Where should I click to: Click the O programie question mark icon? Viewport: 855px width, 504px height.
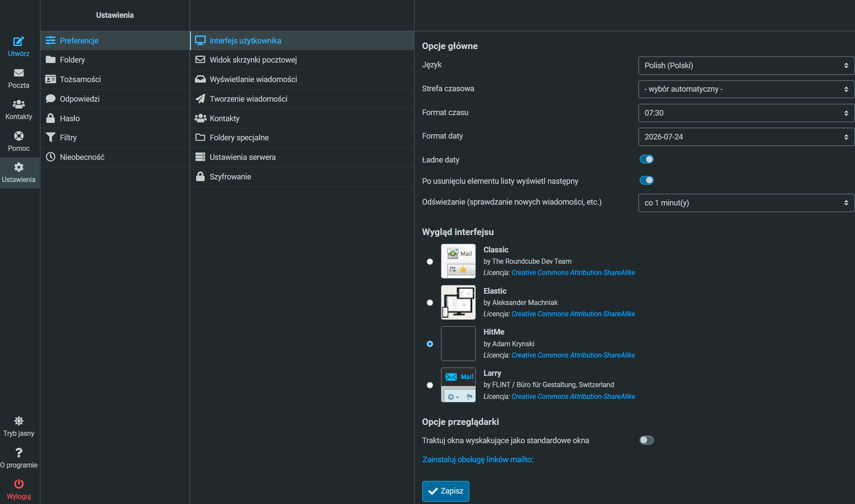[18, 453]
